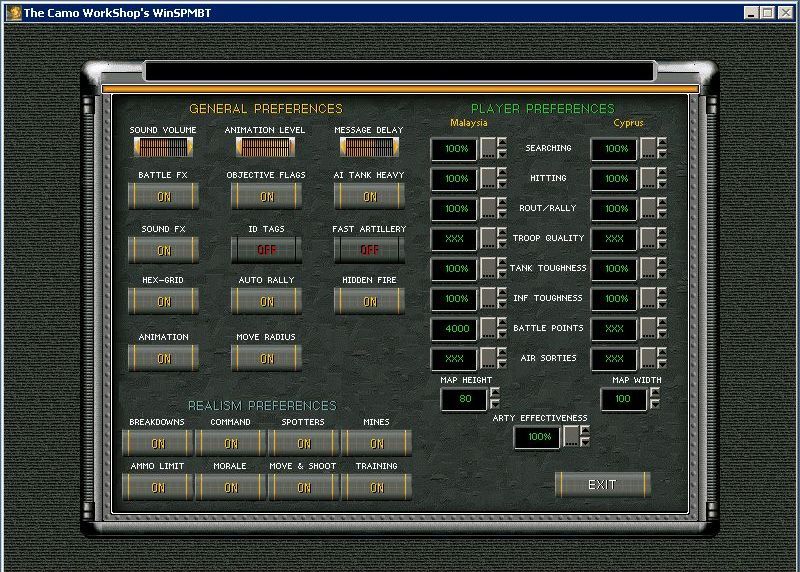Image resolution: width=800 pixels, height=572 pixels.
Task: Toggle the Move & Shoot realism button
Action: click(x=304, y=487)
